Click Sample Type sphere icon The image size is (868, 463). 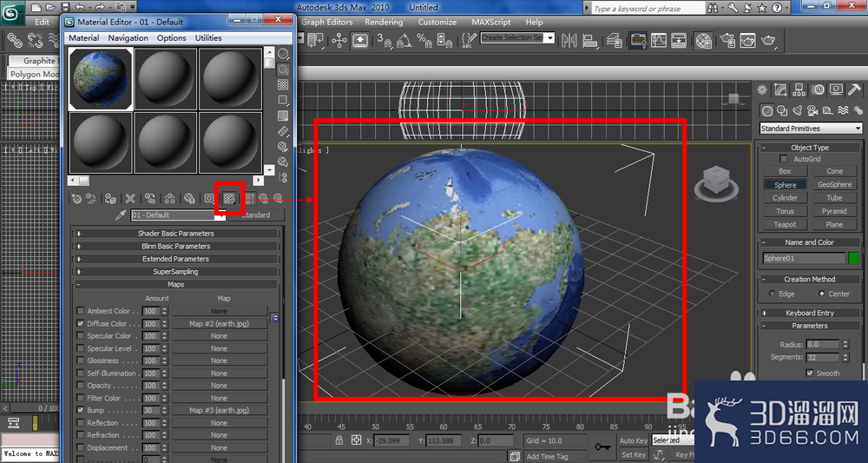click(x=283, y=54)
